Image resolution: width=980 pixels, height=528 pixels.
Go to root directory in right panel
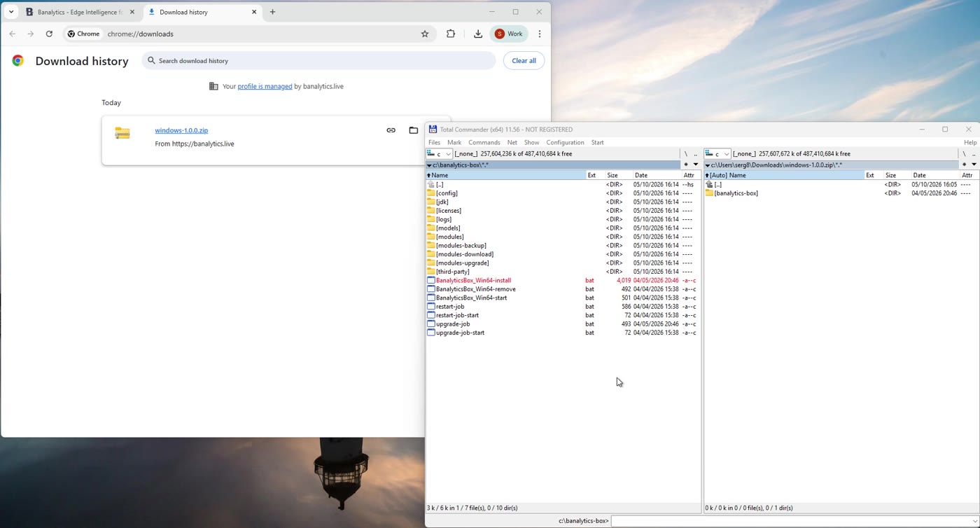(x=964, y=154)
